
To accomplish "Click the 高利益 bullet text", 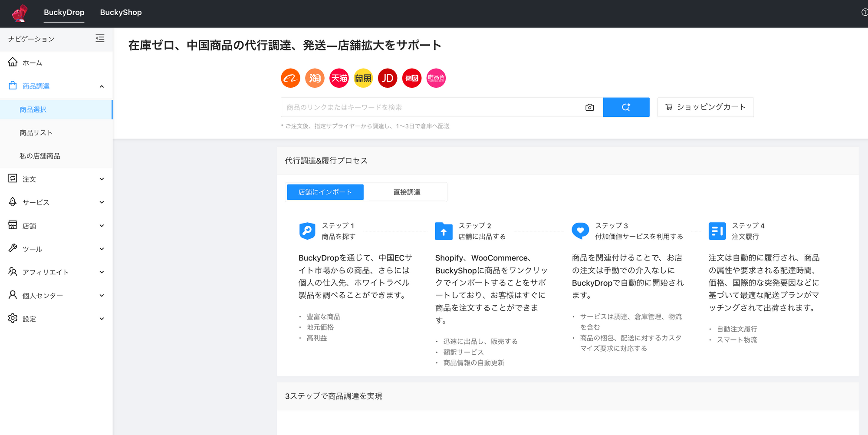I will (x=317, y=338).
